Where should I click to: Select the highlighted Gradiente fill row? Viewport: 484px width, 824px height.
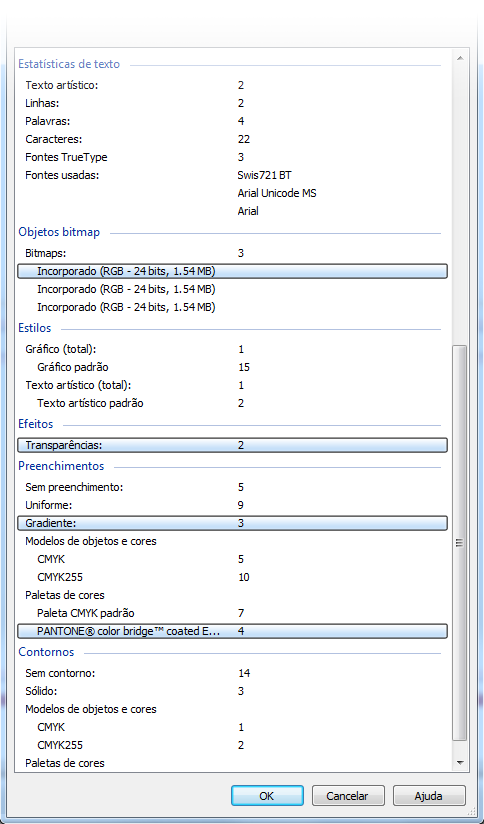pyautogui.click(x=232, y=523)
